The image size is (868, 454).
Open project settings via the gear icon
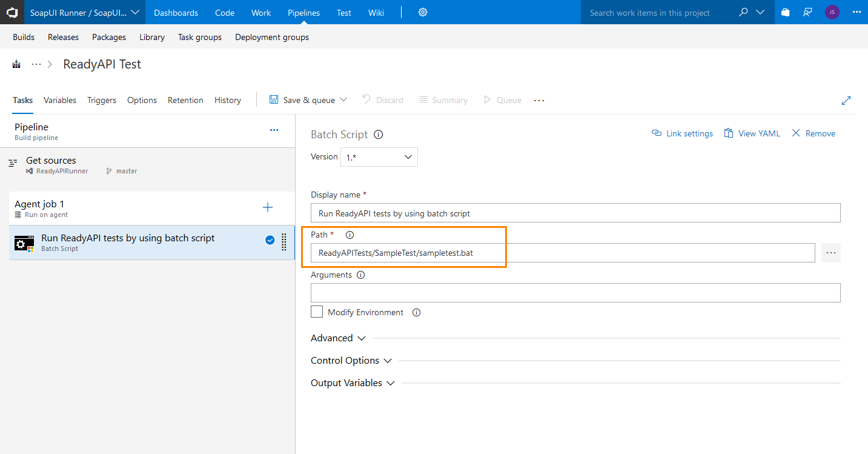pyautogui.click(x=422, y=12)
